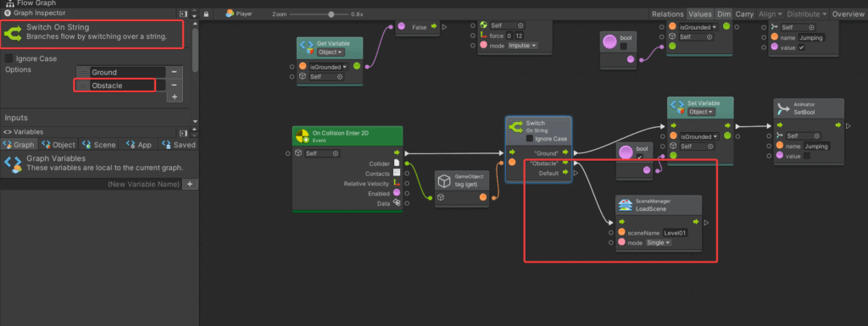Click the Zoom slider handle
Image resolution: width=868 pixels, height=326 pixels.
coord(331,14)
